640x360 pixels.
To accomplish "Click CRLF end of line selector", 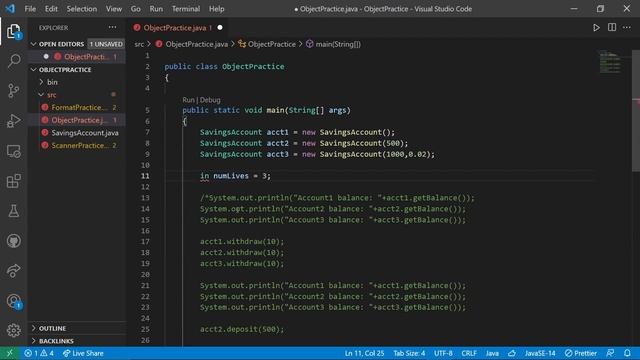I will pos(469,353).
